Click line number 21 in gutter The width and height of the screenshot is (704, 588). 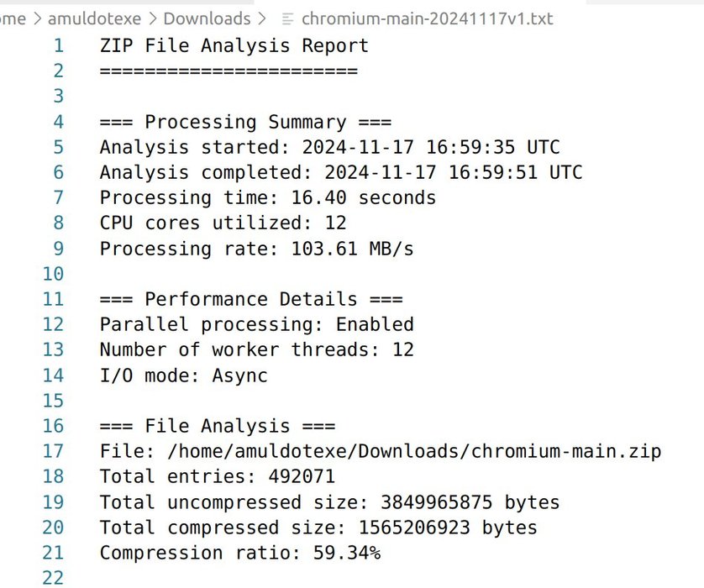53,553
